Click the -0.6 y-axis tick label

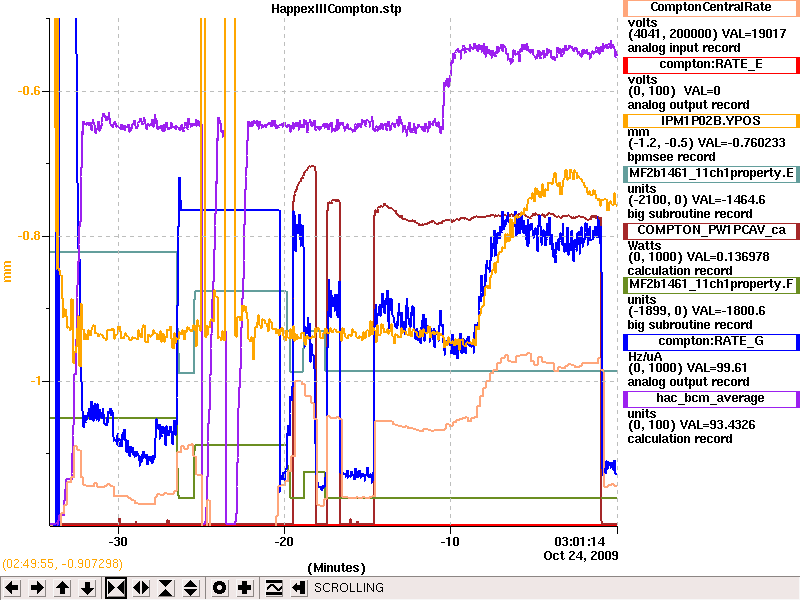click(29, 91)
